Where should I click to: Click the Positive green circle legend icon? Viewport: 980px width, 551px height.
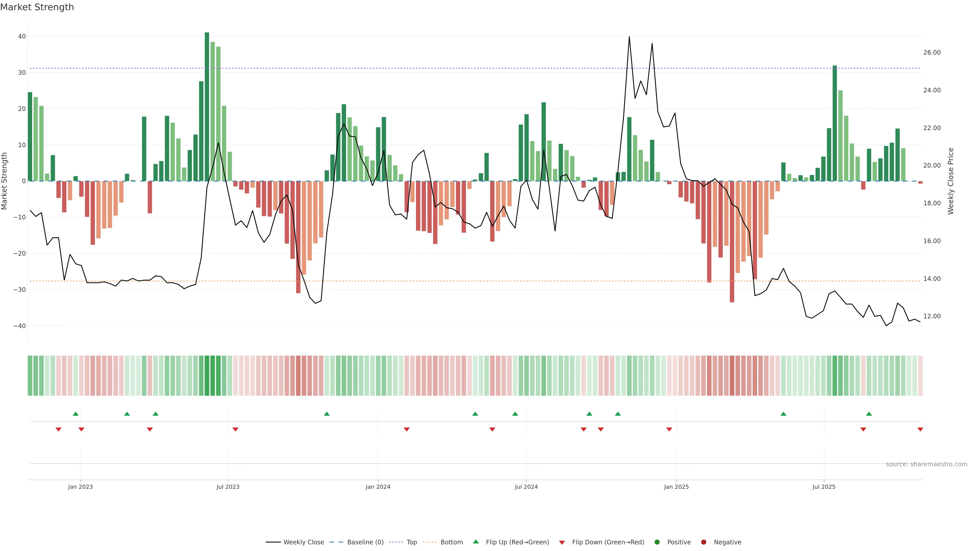coord(657,542)
